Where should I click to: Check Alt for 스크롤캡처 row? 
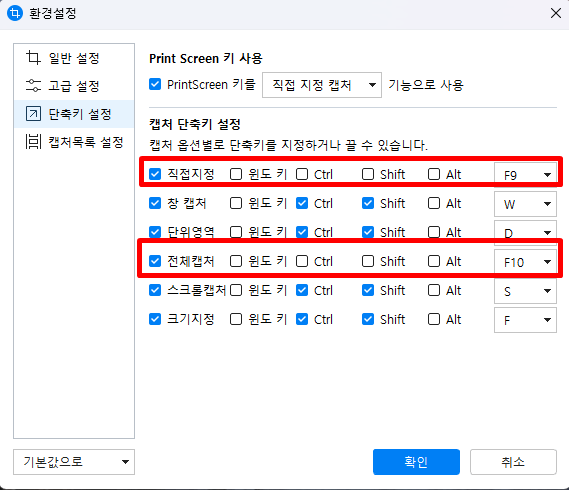(434, 290)
